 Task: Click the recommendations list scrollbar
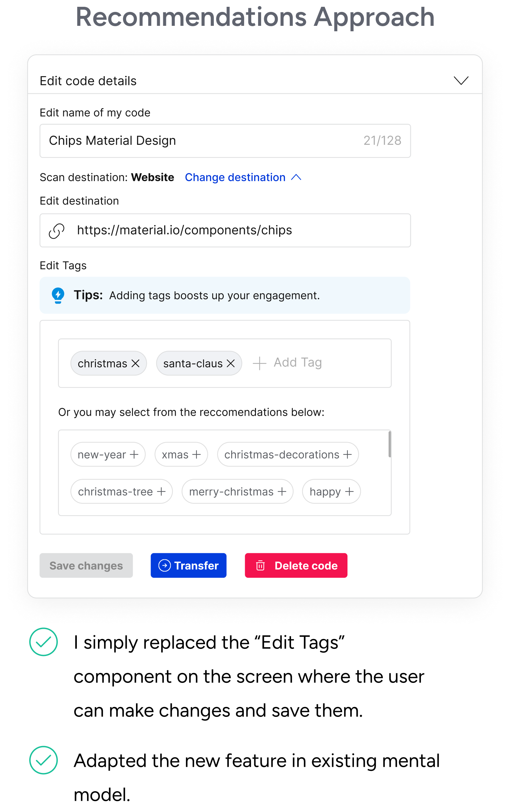point(390,444)
